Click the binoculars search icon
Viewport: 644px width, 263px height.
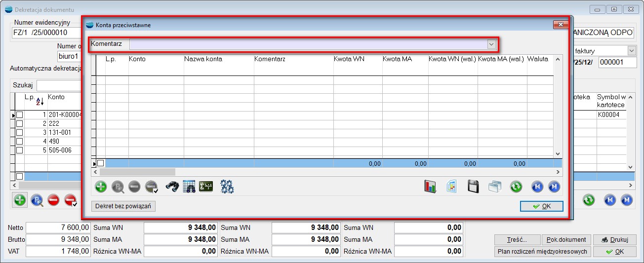point(172,187)
